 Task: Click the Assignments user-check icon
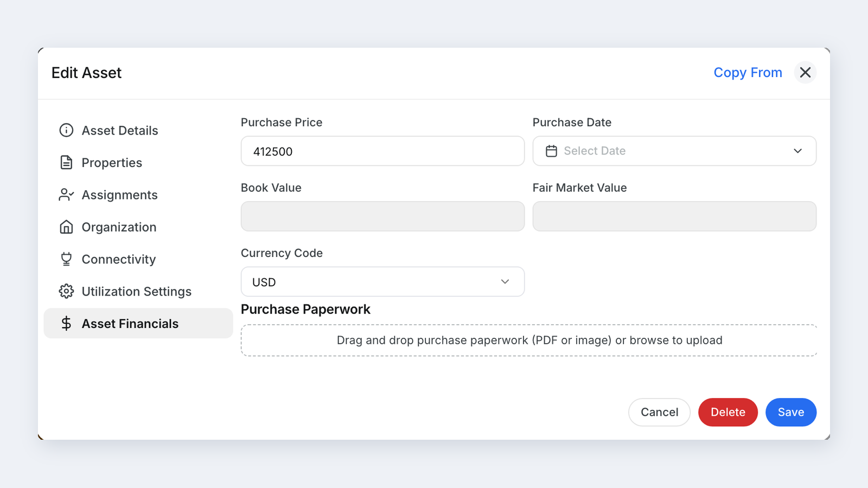[66, 195]
